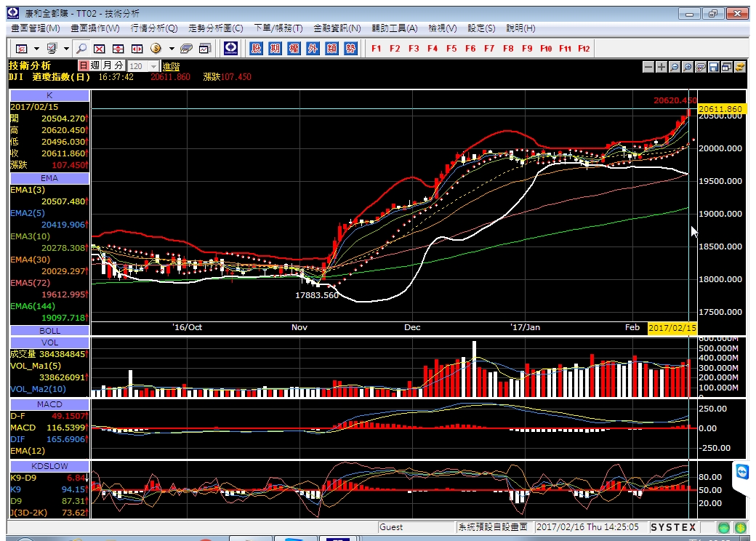This screenshot has height=541, width=756.
Task: Click the floppy disk save icon
Action: [x=714, y=67]
